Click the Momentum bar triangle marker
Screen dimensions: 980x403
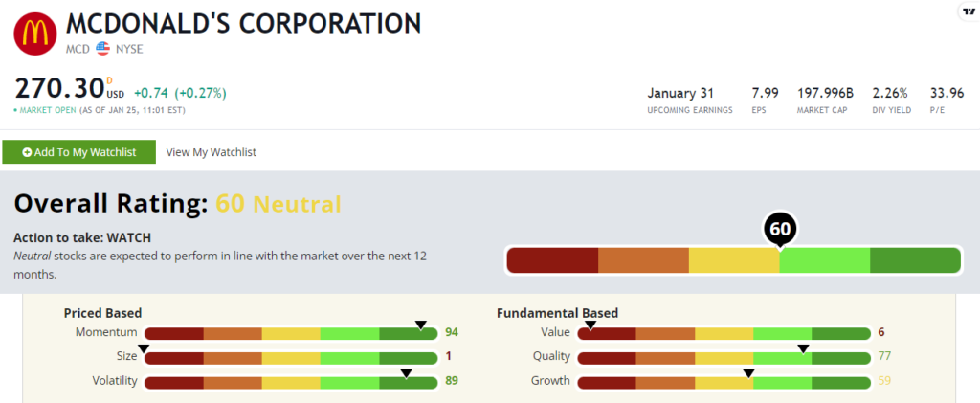[421, 325]
